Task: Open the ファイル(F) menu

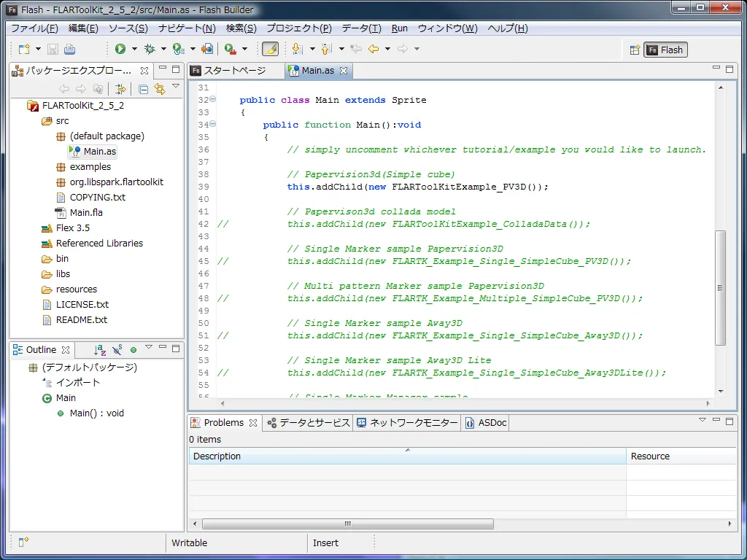Action: point(35,28)
